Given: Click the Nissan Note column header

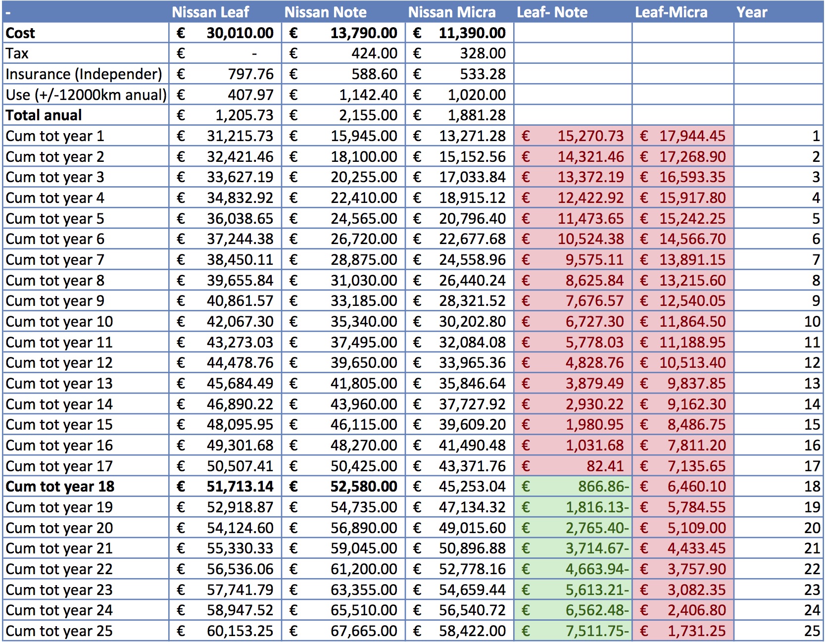Looking at the screenshot, I should (x=325, y=12).
